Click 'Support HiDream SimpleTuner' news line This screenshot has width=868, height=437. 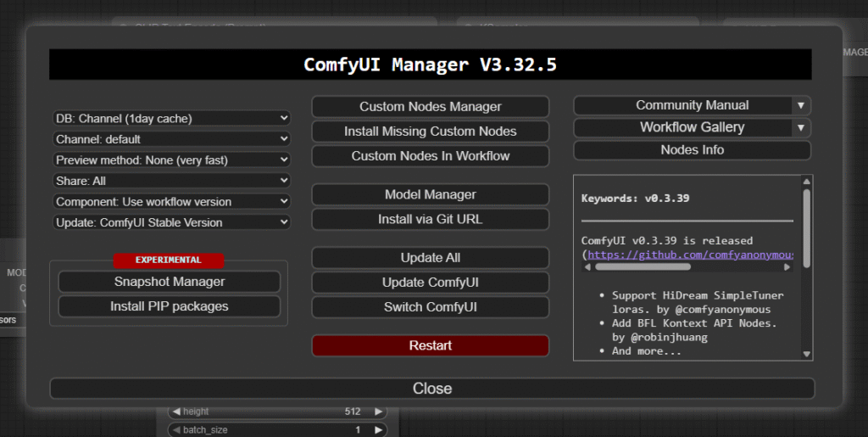point(698,295)
